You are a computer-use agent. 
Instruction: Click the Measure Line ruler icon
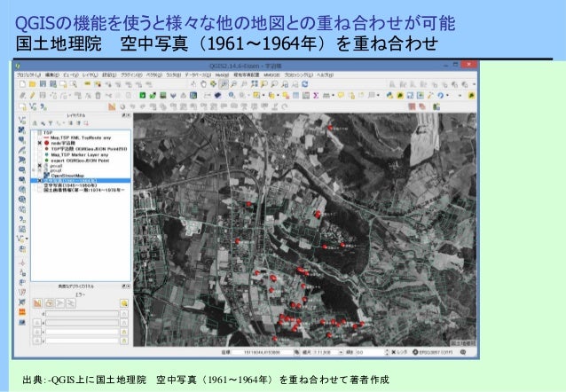[326, 95]
